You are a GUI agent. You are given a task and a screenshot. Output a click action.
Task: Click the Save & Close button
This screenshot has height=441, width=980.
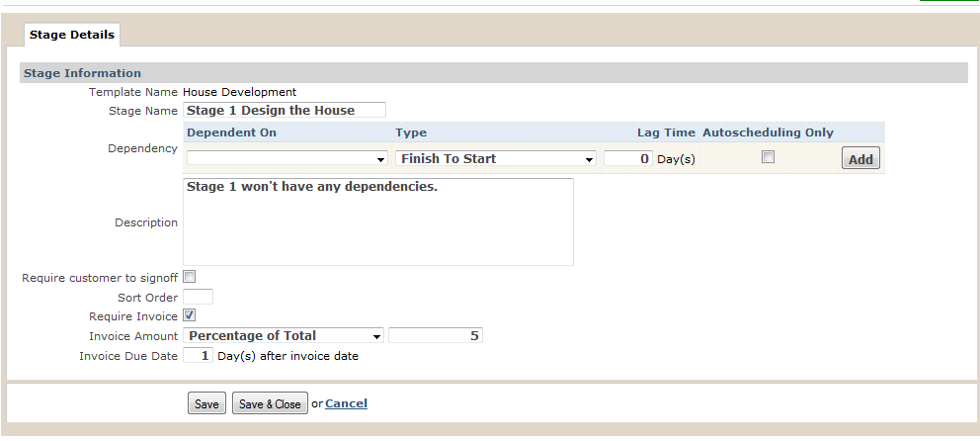(270, 403)
